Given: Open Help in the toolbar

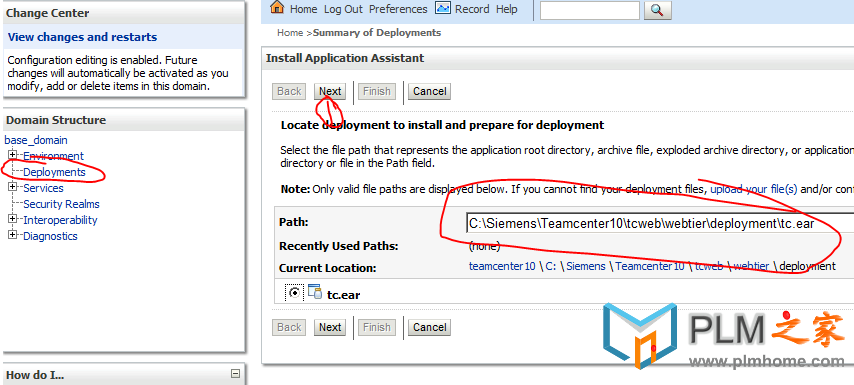Looking at the screenshot, I should pyautogui.click(x=507, y=9).
